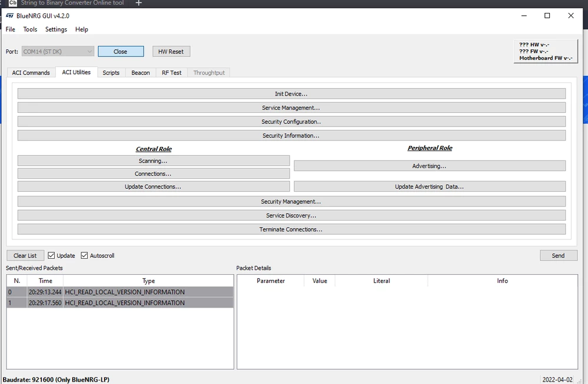Click the N. column header
The width and height of the screenshot is (588, 384).
click(x=17, y=281)
